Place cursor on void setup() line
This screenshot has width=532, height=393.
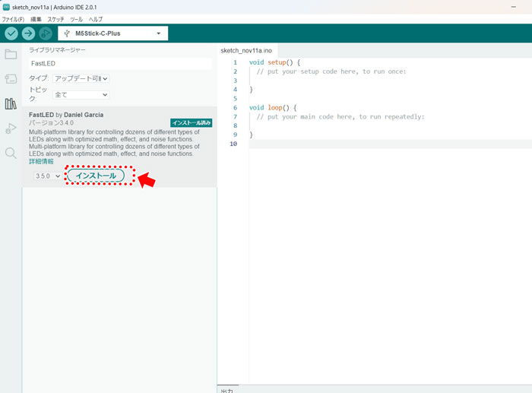(x=274, y=62)
